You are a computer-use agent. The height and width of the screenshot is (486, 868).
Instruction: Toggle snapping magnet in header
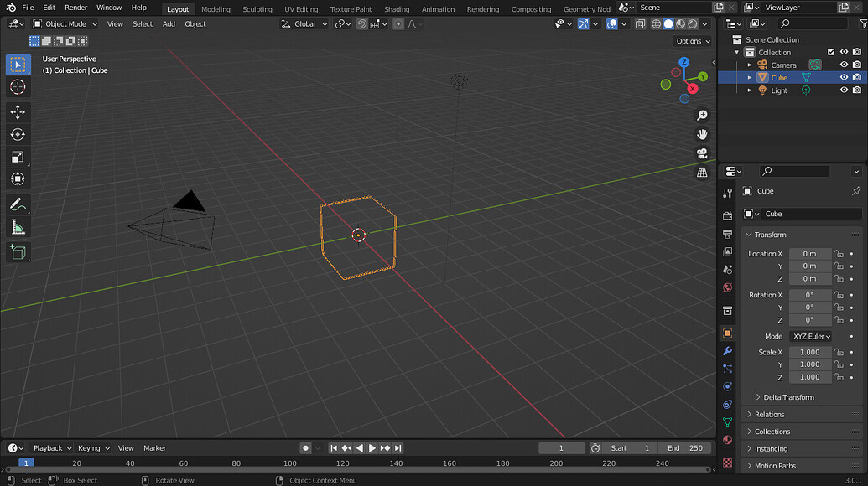[x=362, y=23]
